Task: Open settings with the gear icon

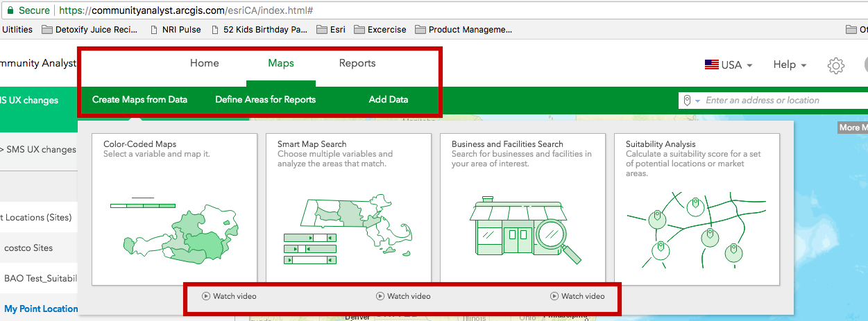Action: click(836, 65)
